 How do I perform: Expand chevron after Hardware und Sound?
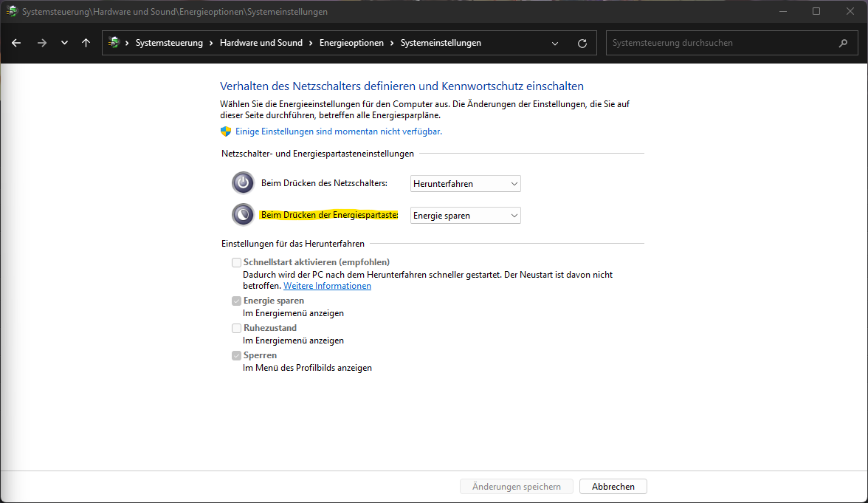311,43
